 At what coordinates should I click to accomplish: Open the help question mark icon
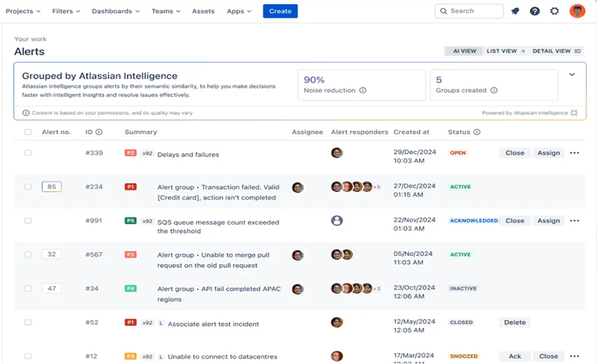[535, 11]
